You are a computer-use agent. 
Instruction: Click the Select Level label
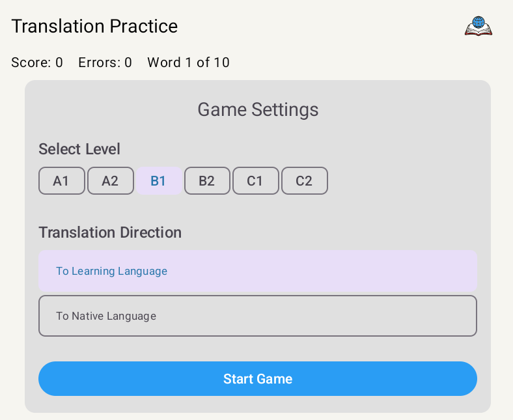(x=79, y=149)
